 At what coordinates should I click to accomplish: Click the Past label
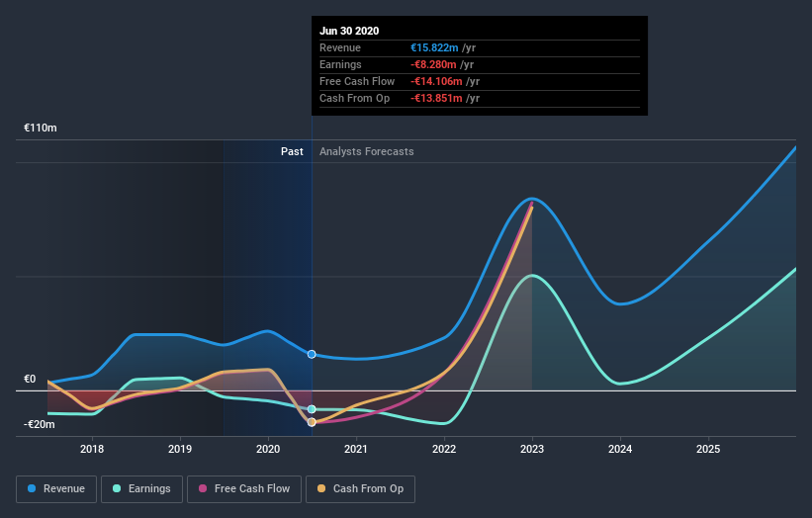(x=292, y=151)
